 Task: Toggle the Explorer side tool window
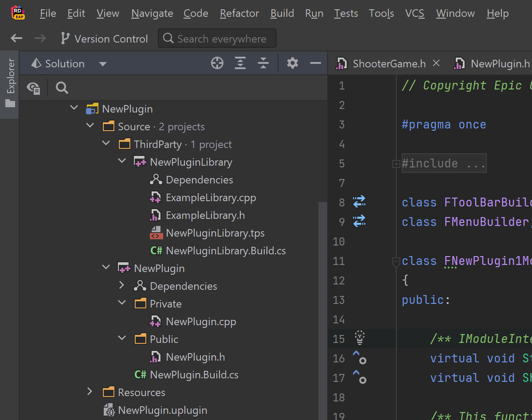tap(10, 84)
